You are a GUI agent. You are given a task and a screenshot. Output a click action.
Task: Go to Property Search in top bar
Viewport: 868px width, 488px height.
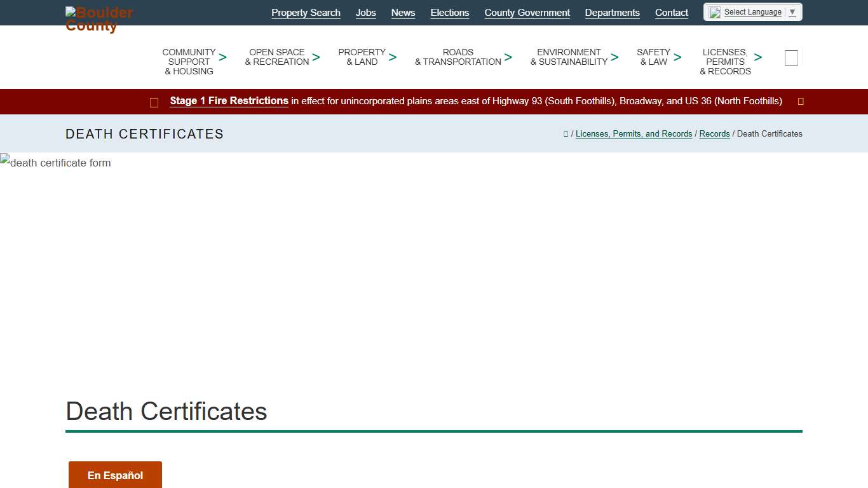click(306, 13)
